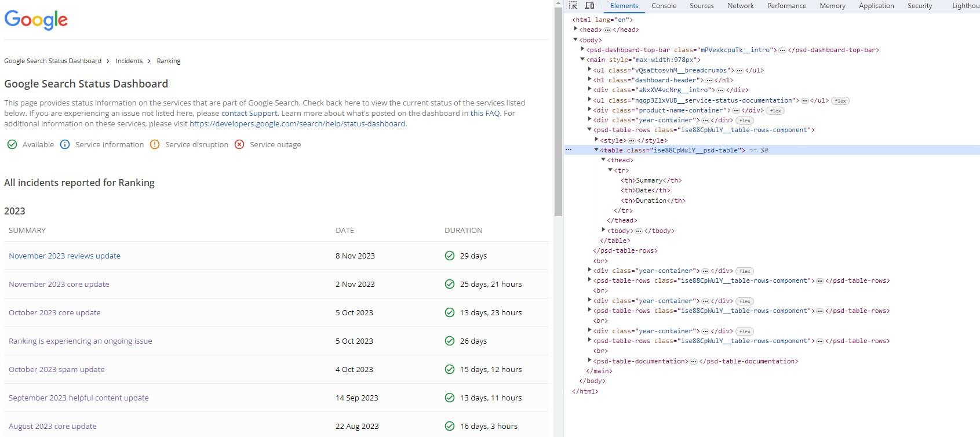Screen dimensions: 980x437
Task: Switch to the Elements tab
Action: pos(624,6)
